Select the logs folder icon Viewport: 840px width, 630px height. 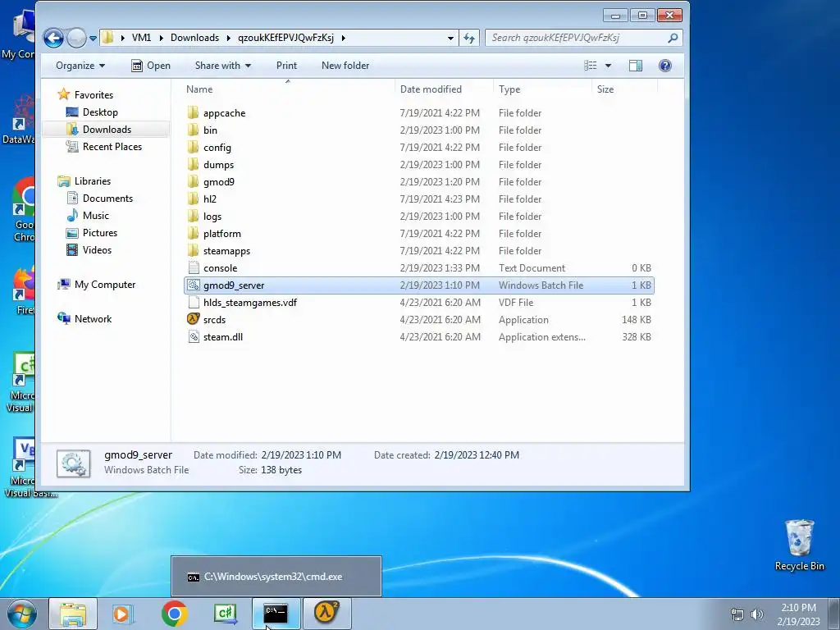pos(194,216)
